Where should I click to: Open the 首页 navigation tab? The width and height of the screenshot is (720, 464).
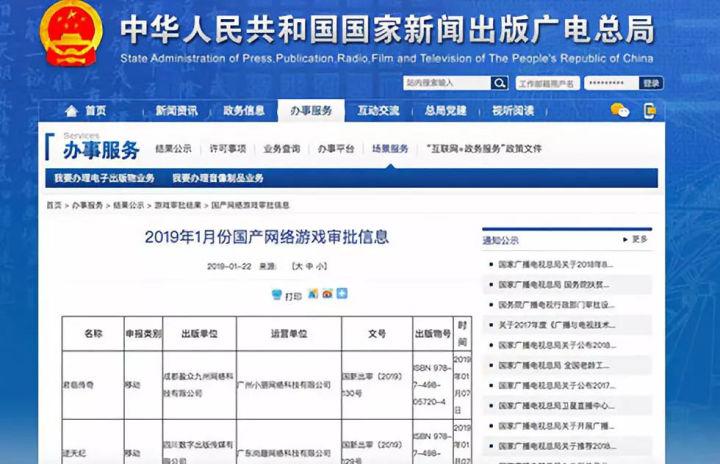click(x=96, y=111)
